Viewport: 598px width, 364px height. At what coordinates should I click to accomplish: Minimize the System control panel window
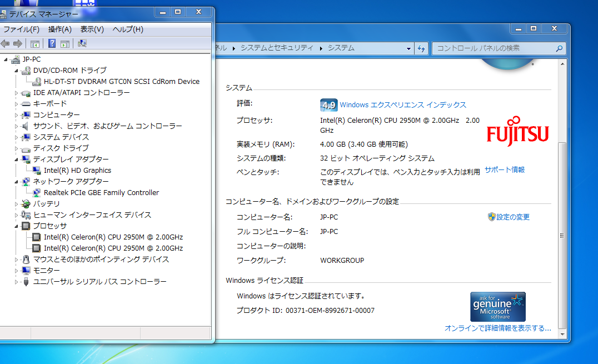[x=519, y=28]
